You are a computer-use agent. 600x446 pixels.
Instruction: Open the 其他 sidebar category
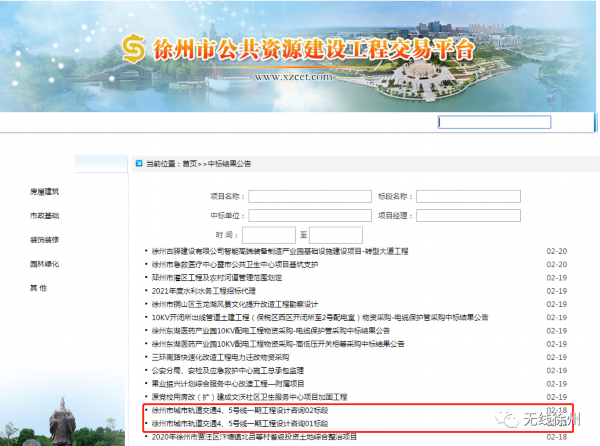38,288
